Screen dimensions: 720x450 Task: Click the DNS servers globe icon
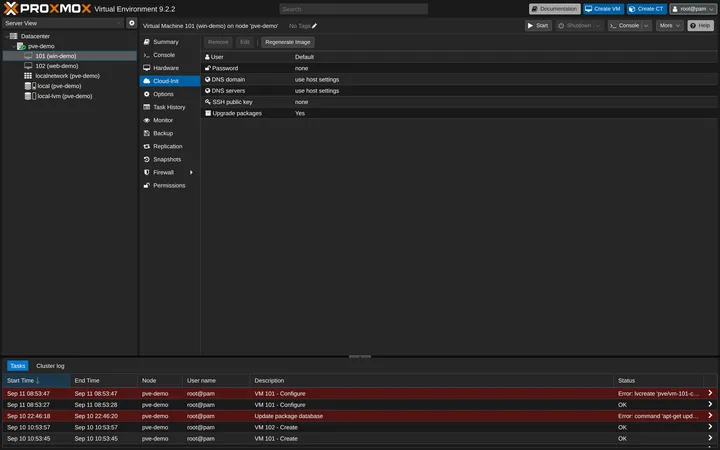[208, 90]
